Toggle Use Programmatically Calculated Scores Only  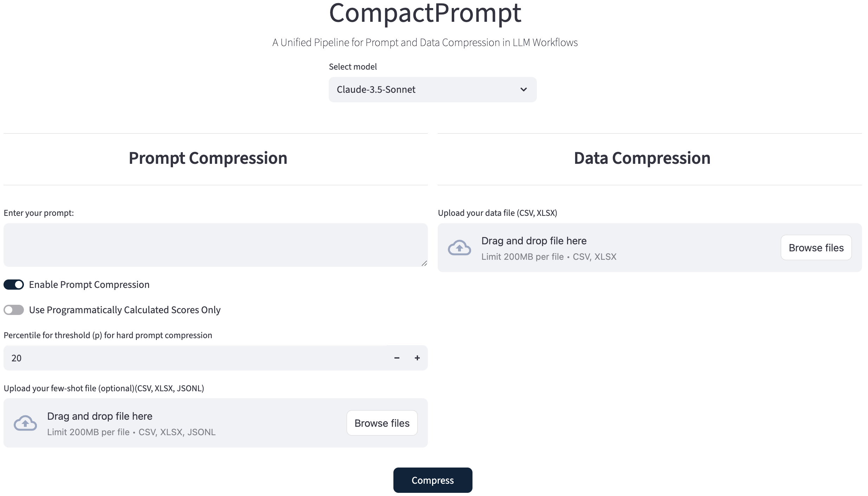tap(14, 310)
